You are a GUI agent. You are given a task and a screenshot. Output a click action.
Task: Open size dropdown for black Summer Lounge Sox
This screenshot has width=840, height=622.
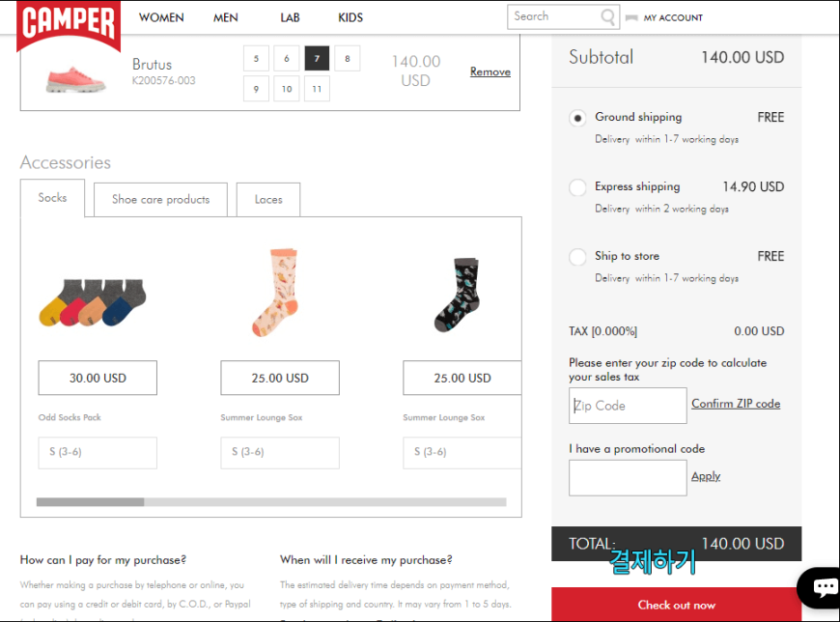(x=462, y=453)
